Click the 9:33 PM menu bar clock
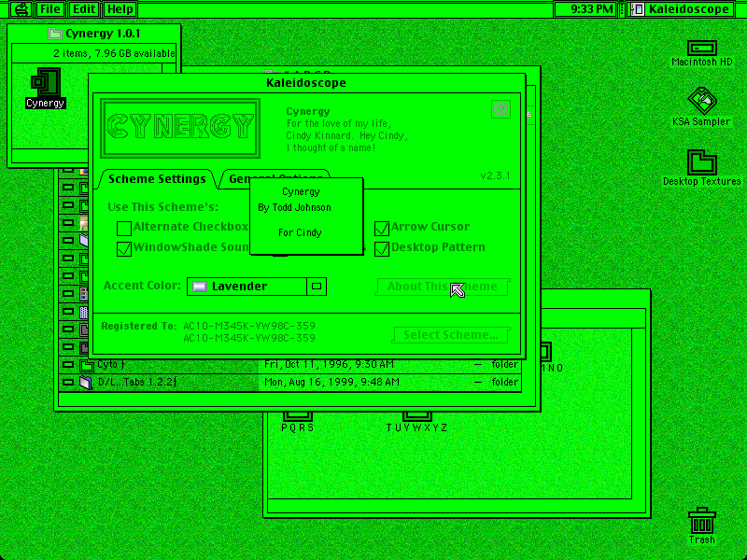 tap(592, 9)
